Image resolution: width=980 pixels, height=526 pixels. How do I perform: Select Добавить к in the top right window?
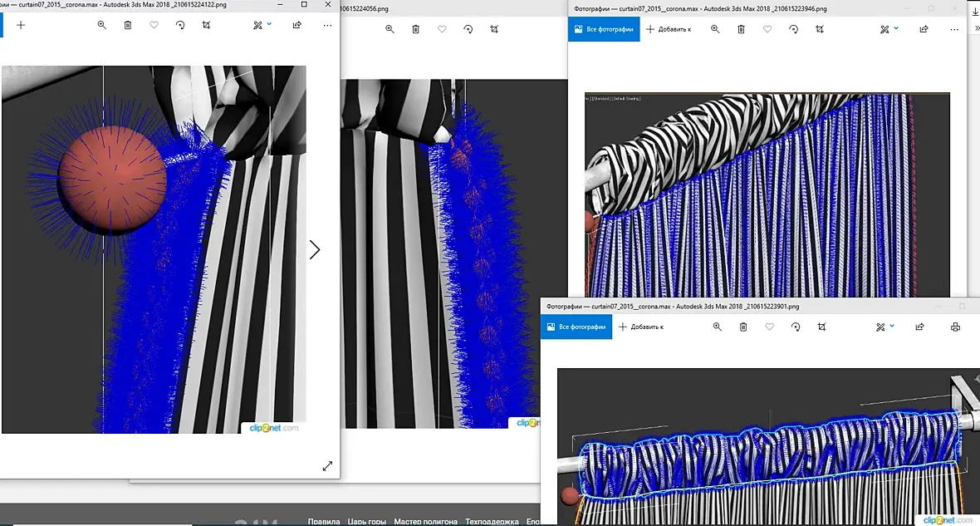(669, 29)
